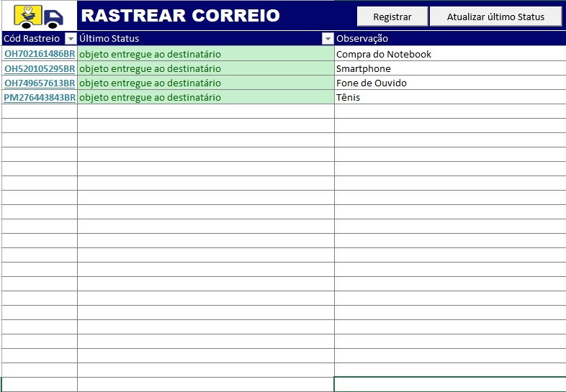Select the status cell for OH749657613BR
Image resolution: width=566 pixels, height=392 pixels.
click(x=206, y=83)
